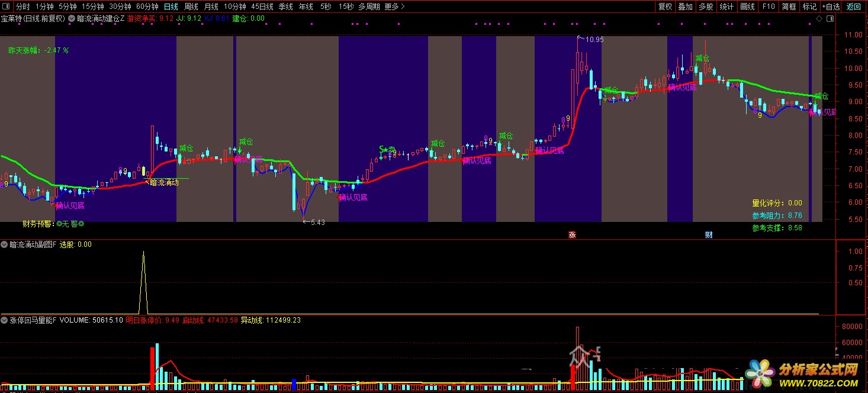
Task: Expand the 暗流涌动副图F indicator menu
Action: [x=4, y=244]
